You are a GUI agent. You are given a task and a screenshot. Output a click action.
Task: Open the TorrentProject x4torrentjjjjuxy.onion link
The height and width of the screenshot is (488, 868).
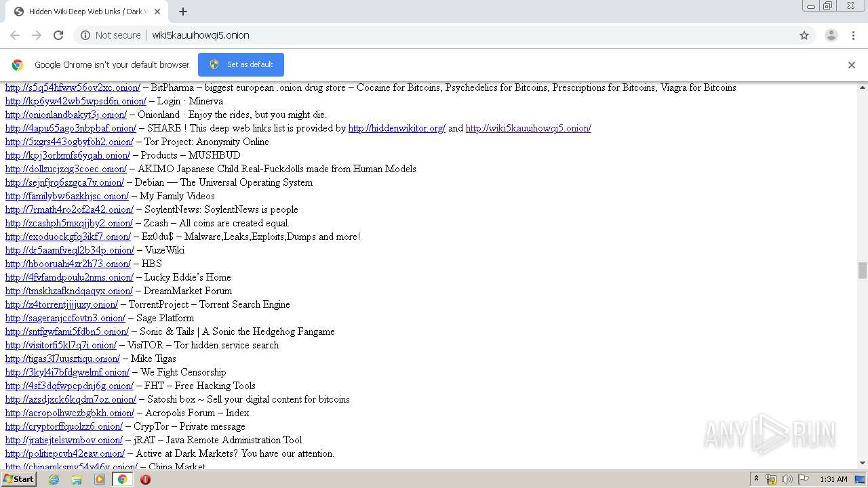[x=62, y=304]
